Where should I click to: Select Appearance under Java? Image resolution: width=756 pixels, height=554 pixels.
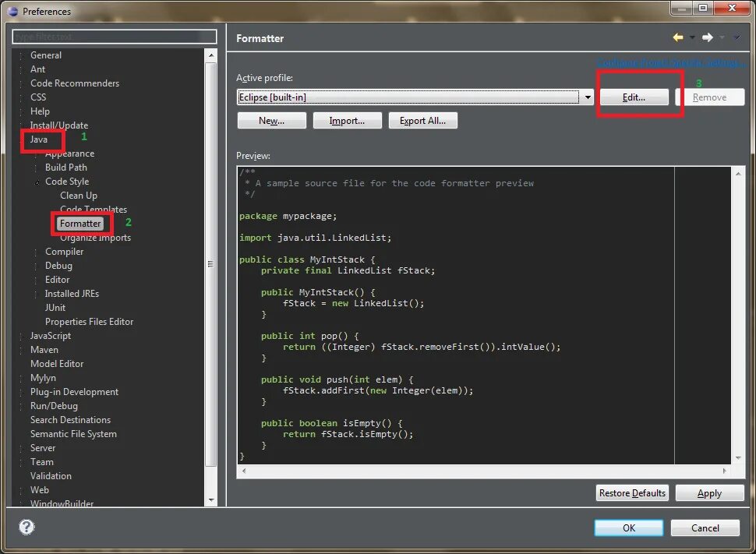70,153
